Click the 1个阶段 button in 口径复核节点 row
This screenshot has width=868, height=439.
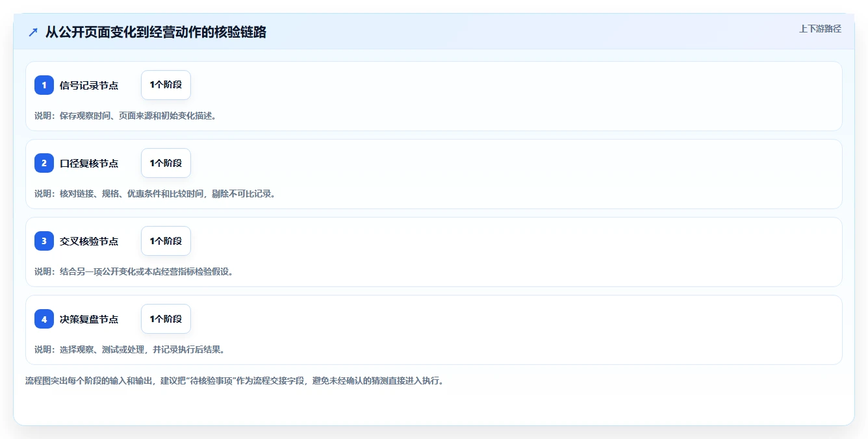[x=166, y=163]
